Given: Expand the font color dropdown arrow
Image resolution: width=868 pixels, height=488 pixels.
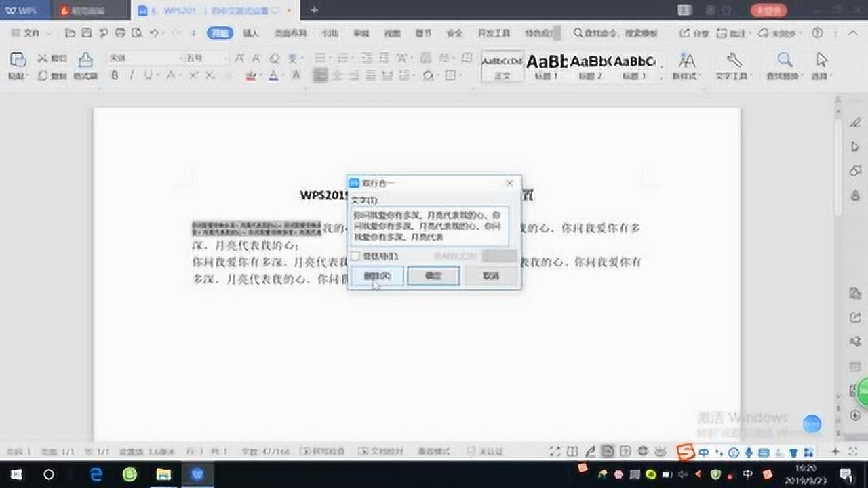Looking at the screenshot, I should point(282,76).
